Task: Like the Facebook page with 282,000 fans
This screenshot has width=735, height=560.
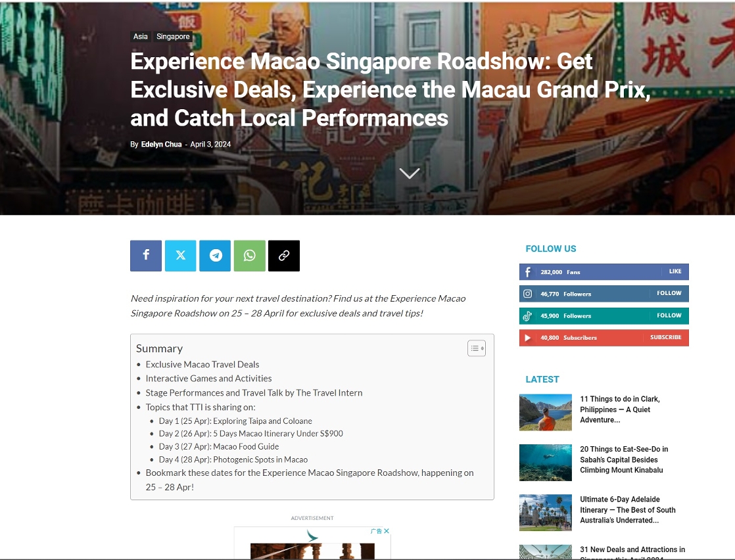Action: pyautogui.click(x=675, y=271)
